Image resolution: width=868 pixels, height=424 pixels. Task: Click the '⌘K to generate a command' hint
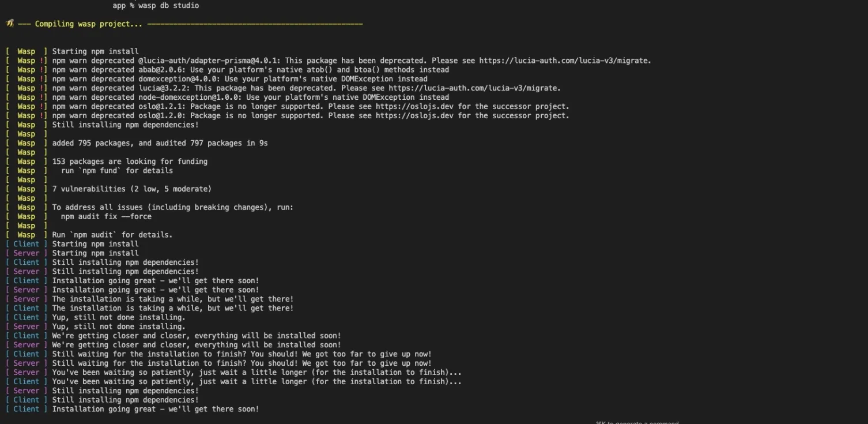[637, 422]
